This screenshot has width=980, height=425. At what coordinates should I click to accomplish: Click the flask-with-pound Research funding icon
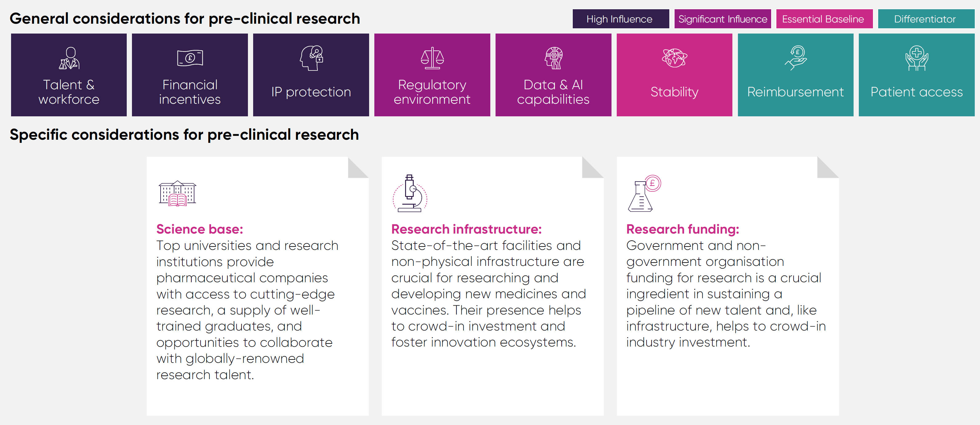pyautogui.click(x=644, y=193)
